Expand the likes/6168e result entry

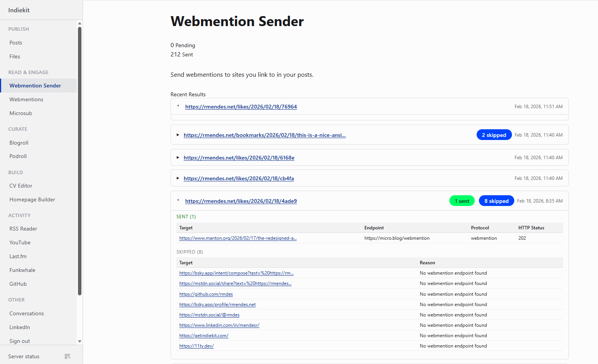[178, 158]
